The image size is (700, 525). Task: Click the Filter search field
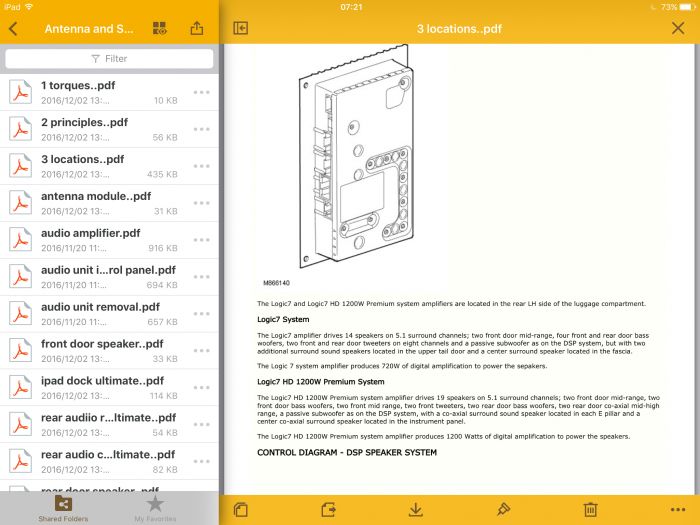109,58
